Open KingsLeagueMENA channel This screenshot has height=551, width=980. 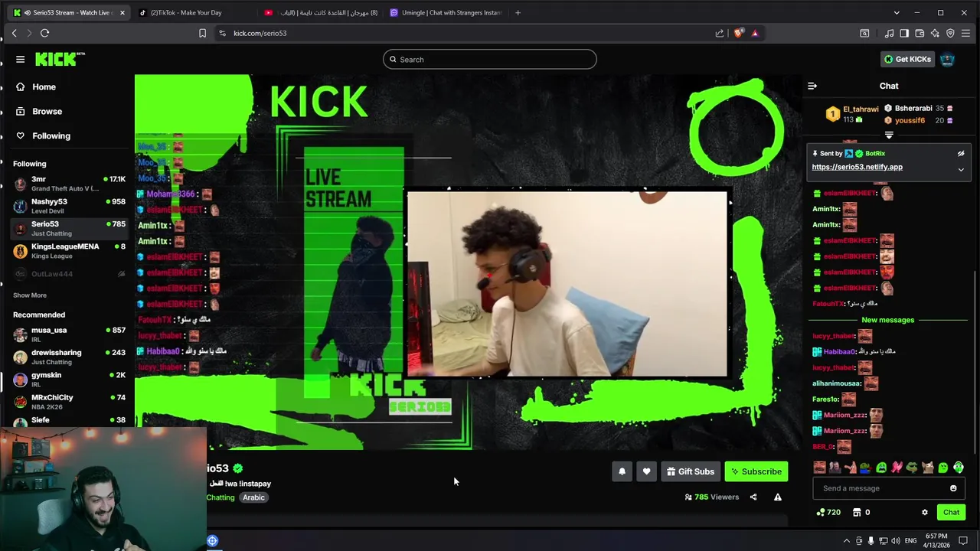pos(69,250)
